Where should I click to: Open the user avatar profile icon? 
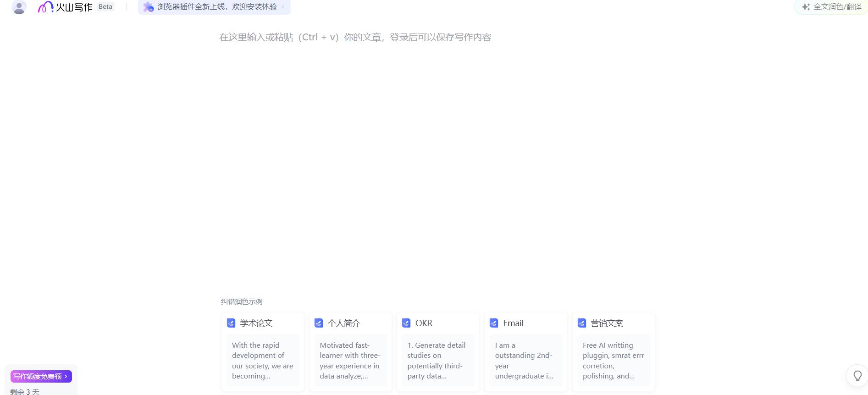19,7
